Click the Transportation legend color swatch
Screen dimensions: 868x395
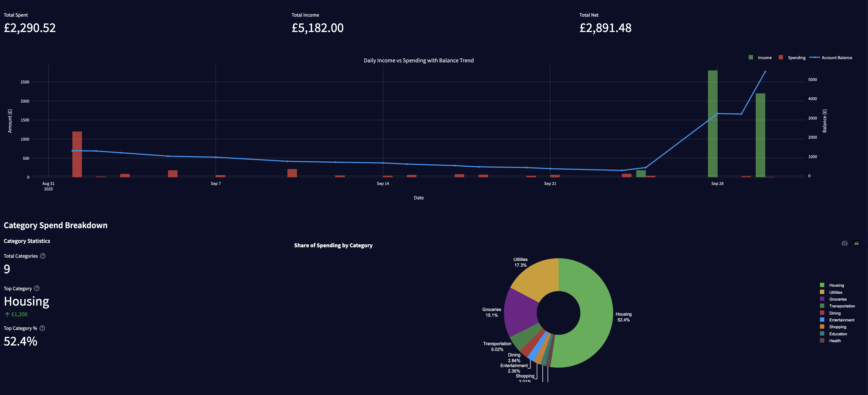[x=822, y=306]
